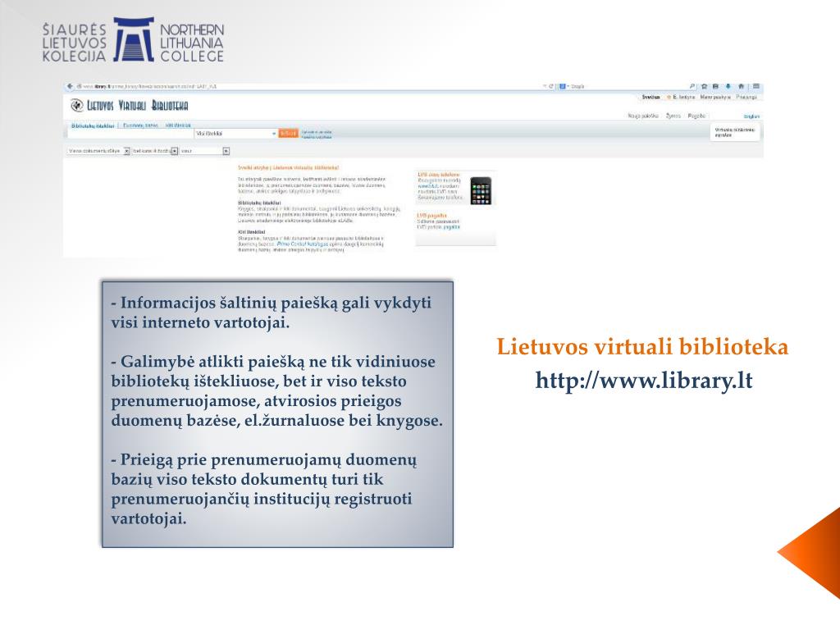Click the main search text input field
This screenshot has width=840, height=630.
(x=130, y=134)
